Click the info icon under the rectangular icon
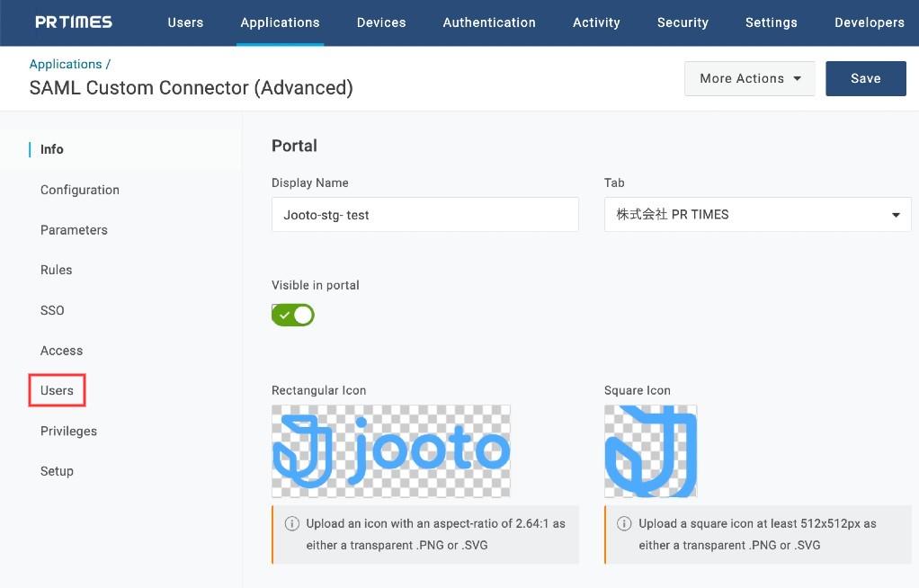Screen dimensions: 919x588 pyautogui.click(x=291, y=523)
